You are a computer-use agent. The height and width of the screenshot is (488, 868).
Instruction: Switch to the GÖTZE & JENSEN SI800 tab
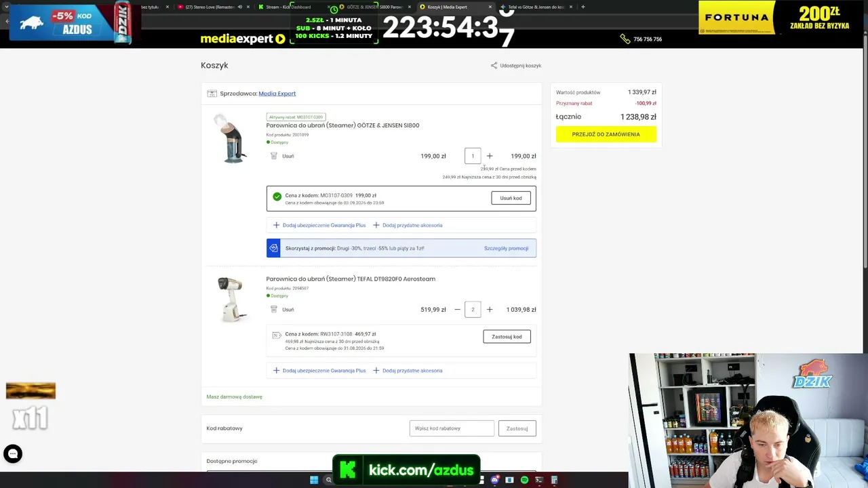pos(374,7)
